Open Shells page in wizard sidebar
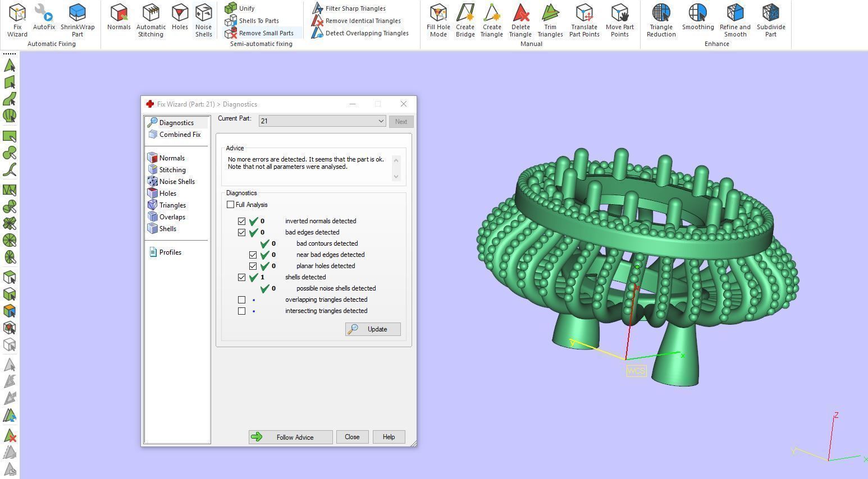Screen dimensions: 868x479 point(167,229)
